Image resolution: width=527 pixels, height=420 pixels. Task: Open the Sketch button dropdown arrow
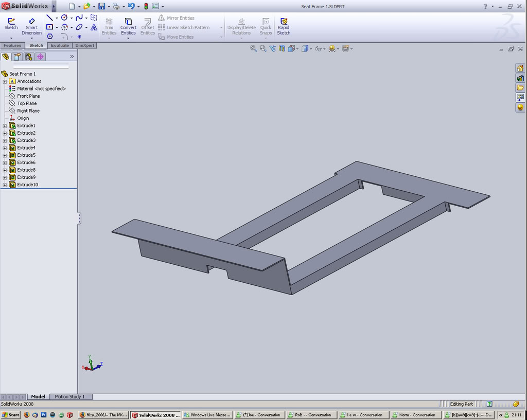(x=11, y=37)
